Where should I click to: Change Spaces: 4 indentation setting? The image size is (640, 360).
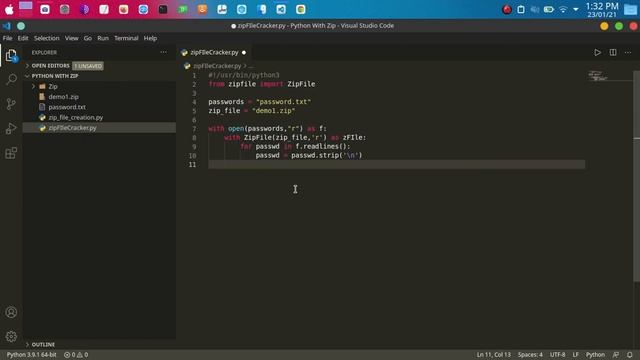pyautogui.click(x=530, y=355)
